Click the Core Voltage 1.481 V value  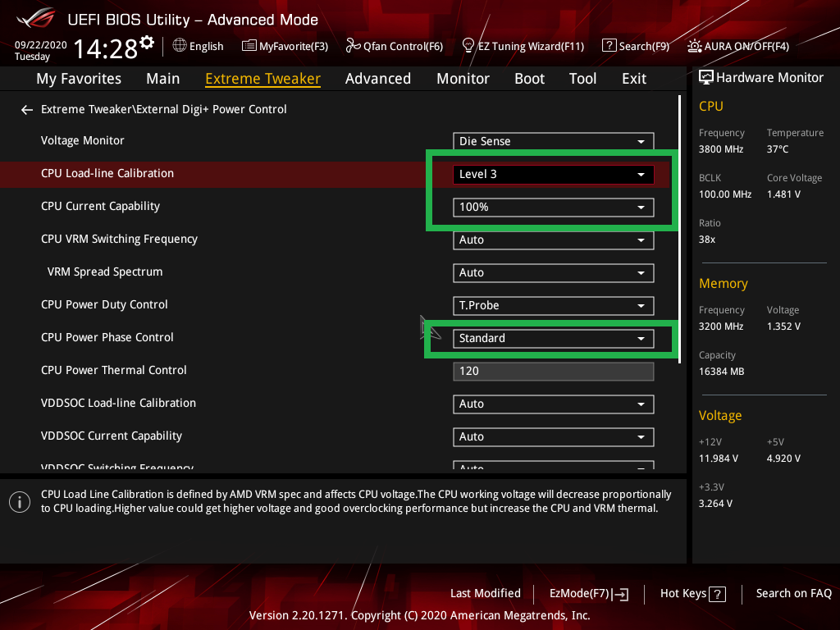783,194
